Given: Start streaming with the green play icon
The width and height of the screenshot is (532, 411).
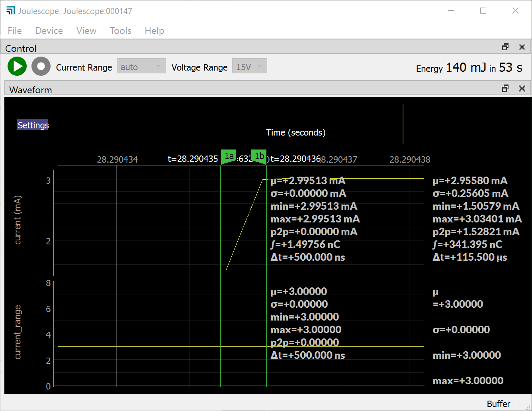Looking at the screenshot, I should point(17,66).
